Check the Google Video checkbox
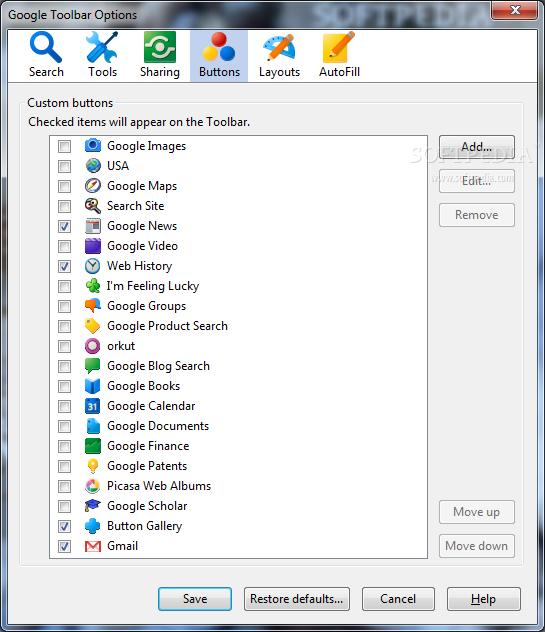 (64, 246)
